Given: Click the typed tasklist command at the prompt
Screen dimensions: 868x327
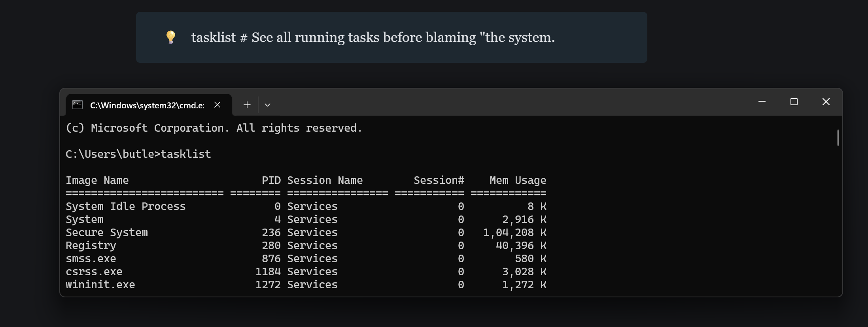Looking at the screenshot, I should tap(185, 154).
